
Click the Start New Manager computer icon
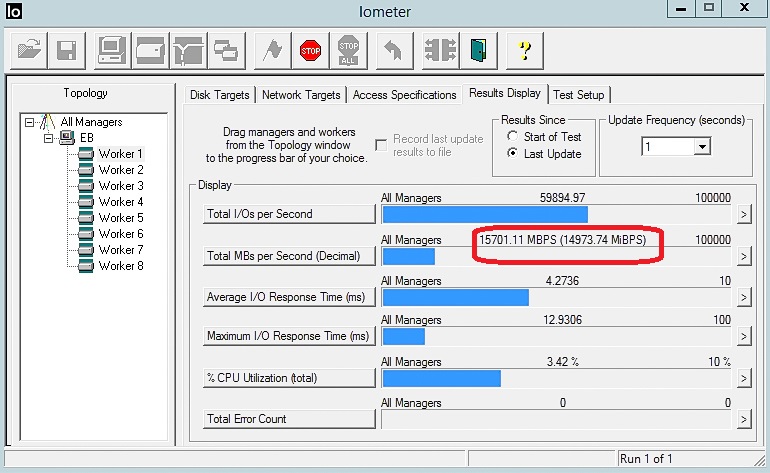click(111, 49)
